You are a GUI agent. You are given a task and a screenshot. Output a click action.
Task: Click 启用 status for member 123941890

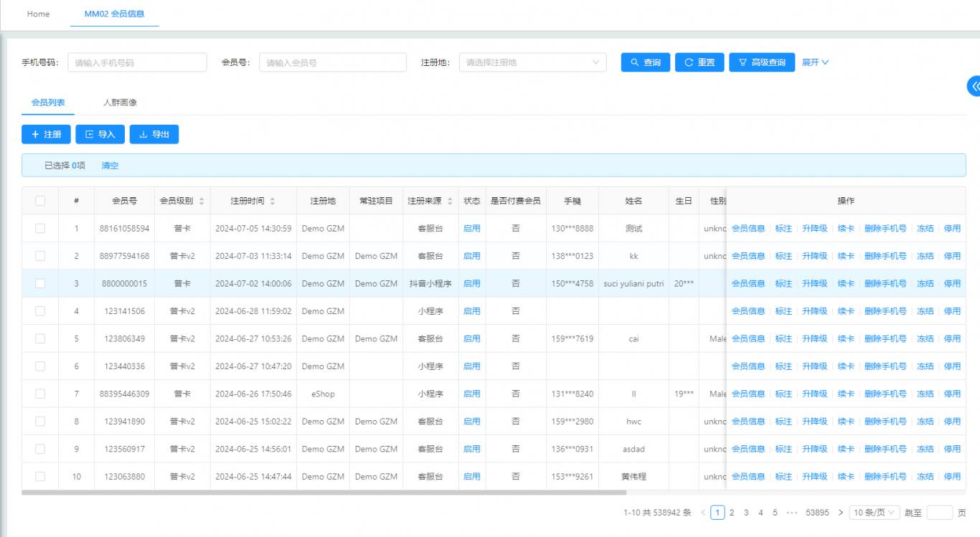[x=471, y=422]
